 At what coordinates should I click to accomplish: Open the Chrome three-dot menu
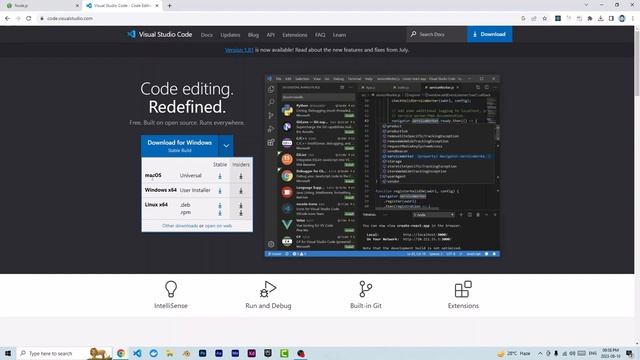pos(633,18)
